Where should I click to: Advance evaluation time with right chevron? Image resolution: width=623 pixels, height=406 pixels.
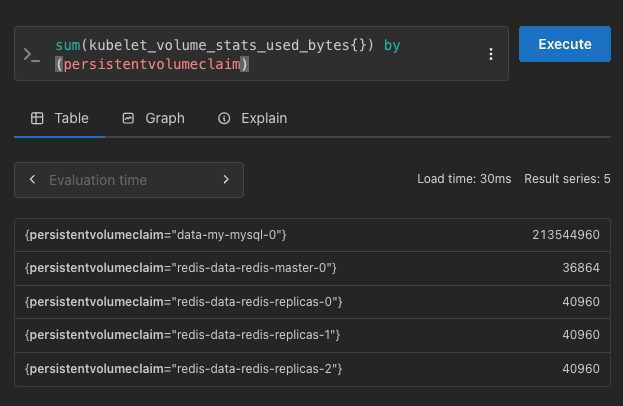click(226, 180)
